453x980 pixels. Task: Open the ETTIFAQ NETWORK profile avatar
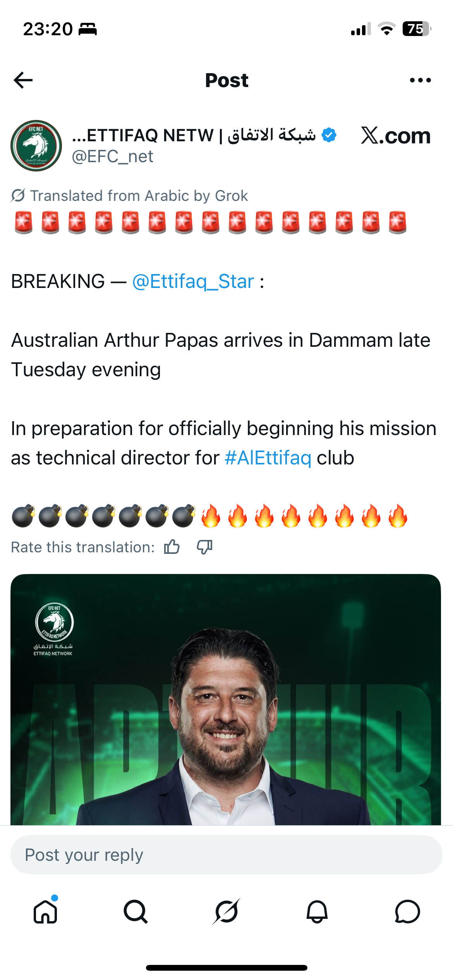coord(36,146)
